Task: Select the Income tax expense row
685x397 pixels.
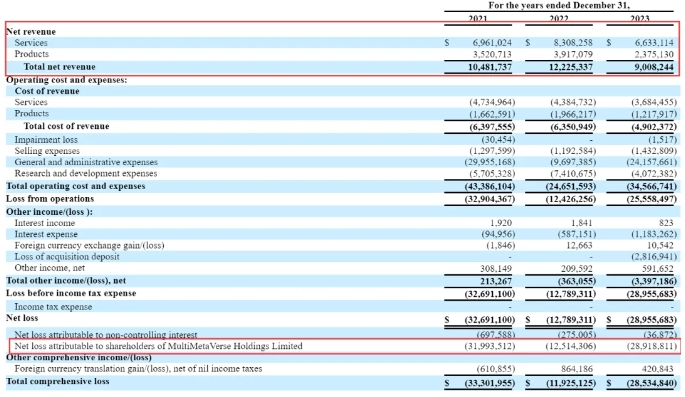Action: [343, 307]
